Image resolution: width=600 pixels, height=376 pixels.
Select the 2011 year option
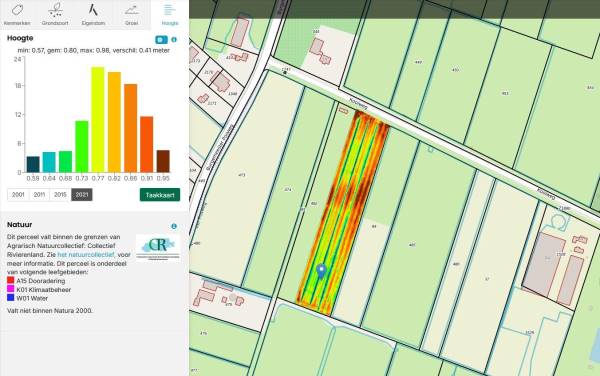click(39, 195)
